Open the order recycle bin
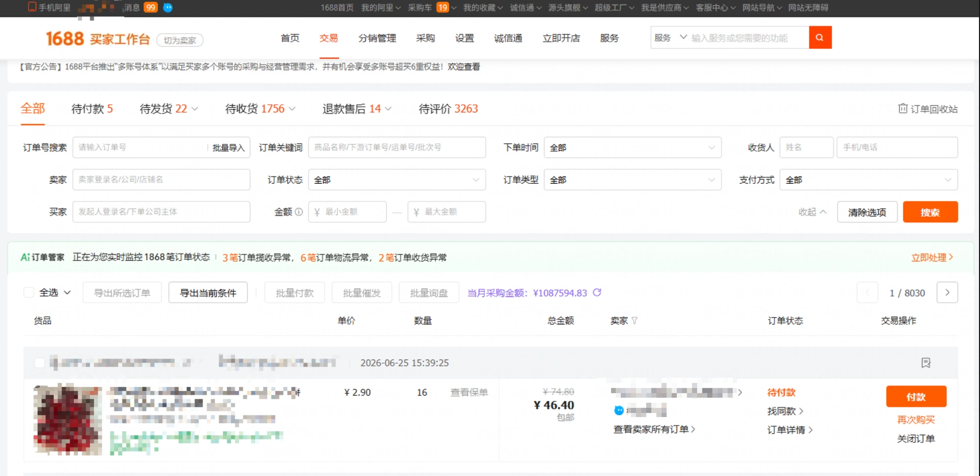Image resolution: width=980 pixels, height=476 pixels. pos(928,109)
